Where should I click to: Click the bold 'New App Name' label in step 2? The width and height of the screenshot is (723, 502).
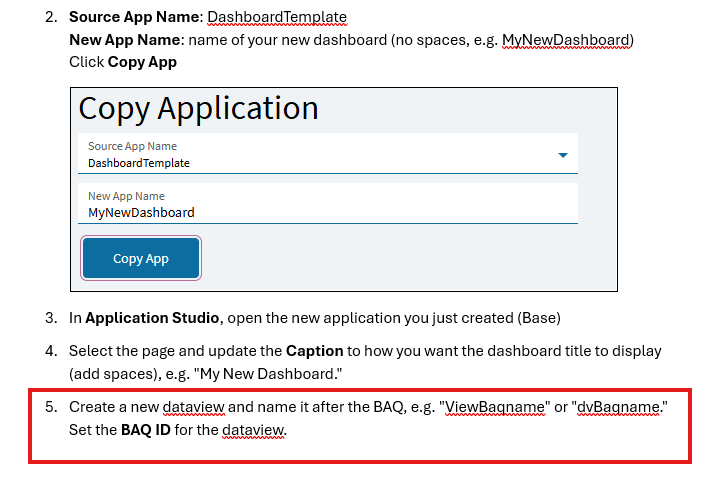(124, 40)
